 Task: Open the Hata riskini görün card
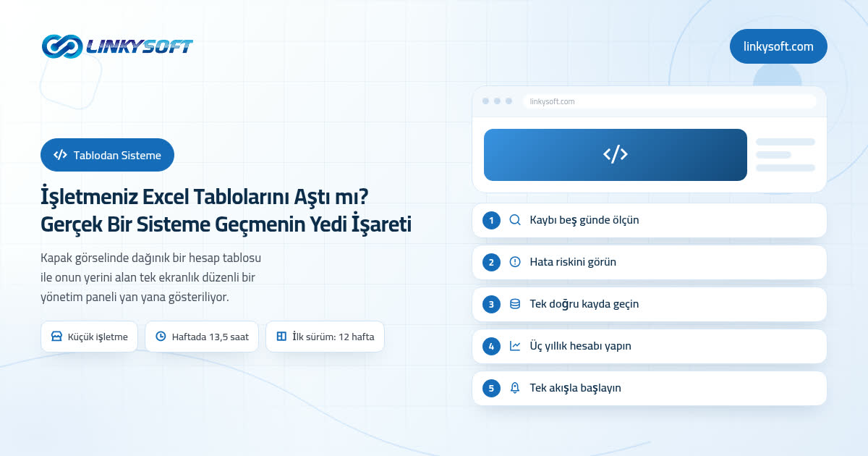click(649, 262)
